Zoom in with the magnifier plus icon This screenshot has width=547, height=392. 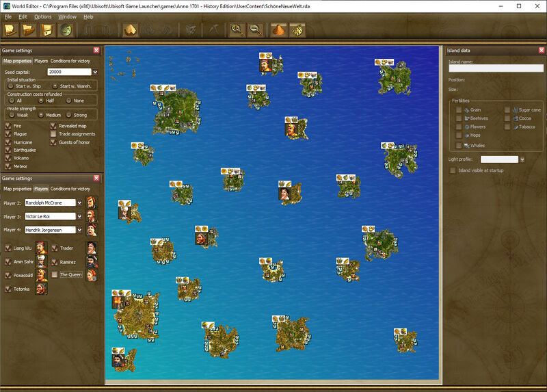pyautogui.click(x=237, y=30)
